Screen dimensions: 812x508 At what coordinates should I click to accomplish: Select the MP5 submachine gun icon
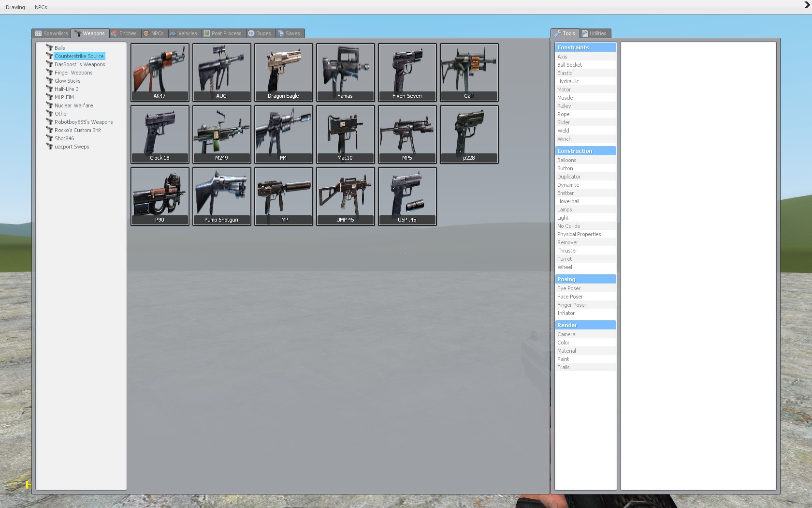(407, 134)
